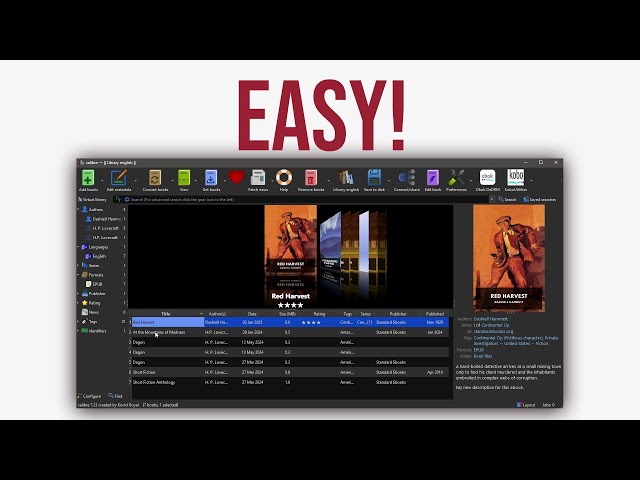Open dropdown arrow next to Remove books
Image resolution: width=640 pixels, height=480 pixels.
[328, 180]
